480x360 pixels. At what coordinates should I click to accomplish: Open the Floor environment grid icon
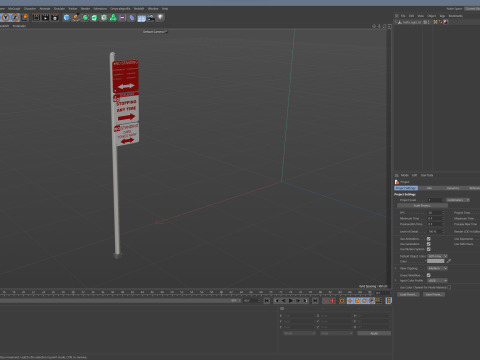click(142, 18)
